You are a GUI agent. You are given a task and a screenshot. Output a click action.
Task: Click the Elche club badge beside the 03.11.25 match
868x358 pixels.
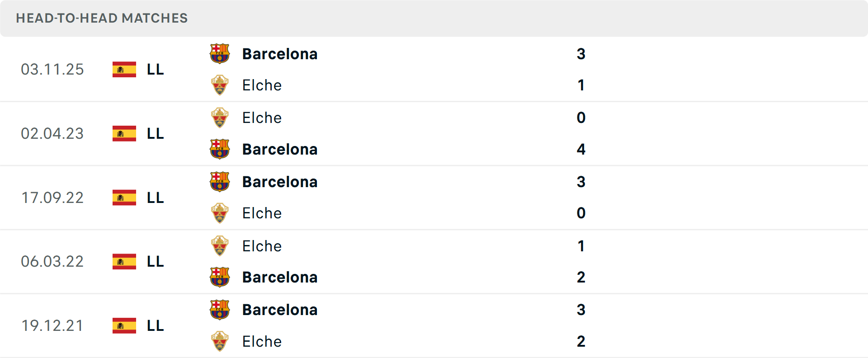[220, 85]
